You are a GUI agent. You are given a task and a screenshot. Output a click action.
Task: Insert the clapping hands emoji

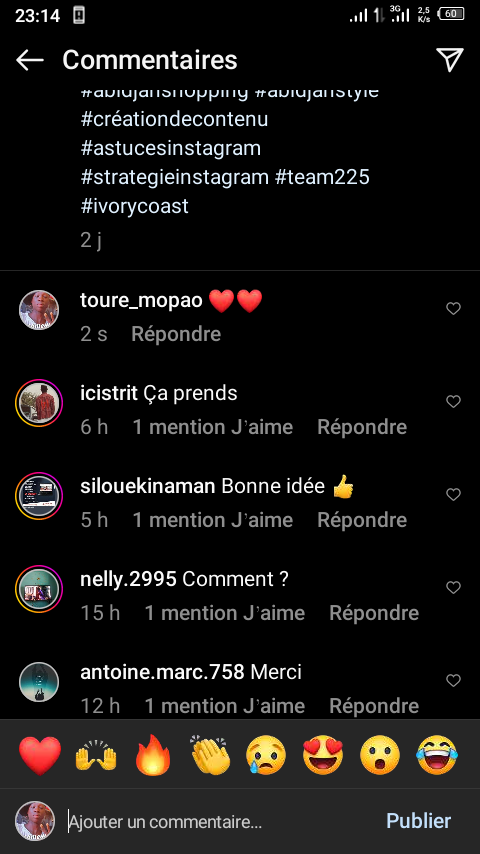pyautogui.click(x=210, y=755)
